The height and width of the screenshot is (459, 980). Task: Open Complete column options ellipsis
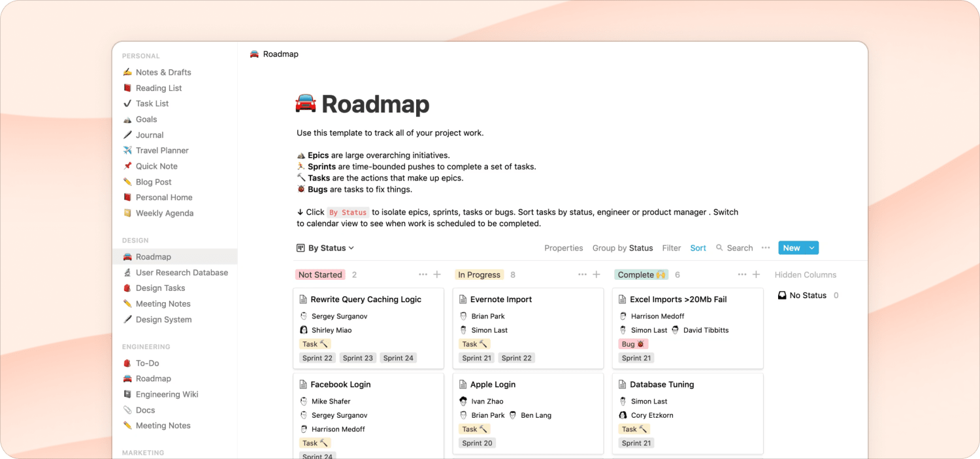pos(742,275)
